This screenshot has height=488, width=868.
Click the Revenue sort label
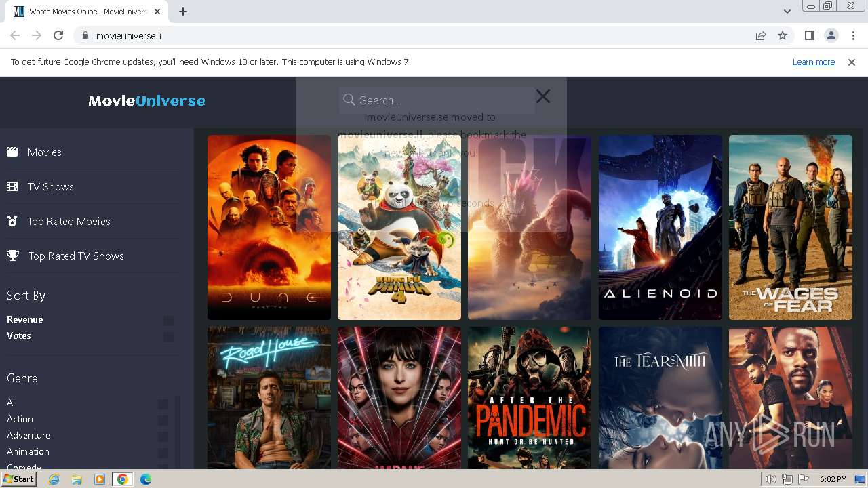(x=25, y=319)
